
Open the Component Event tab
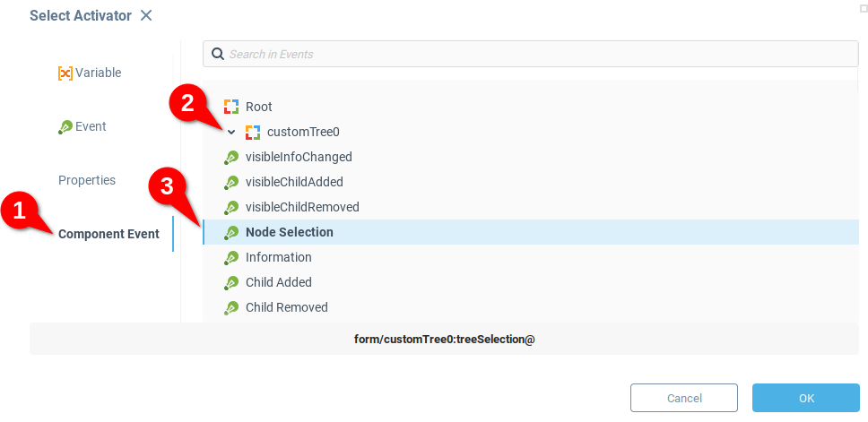pyautogui.click(x=108, y=234)
